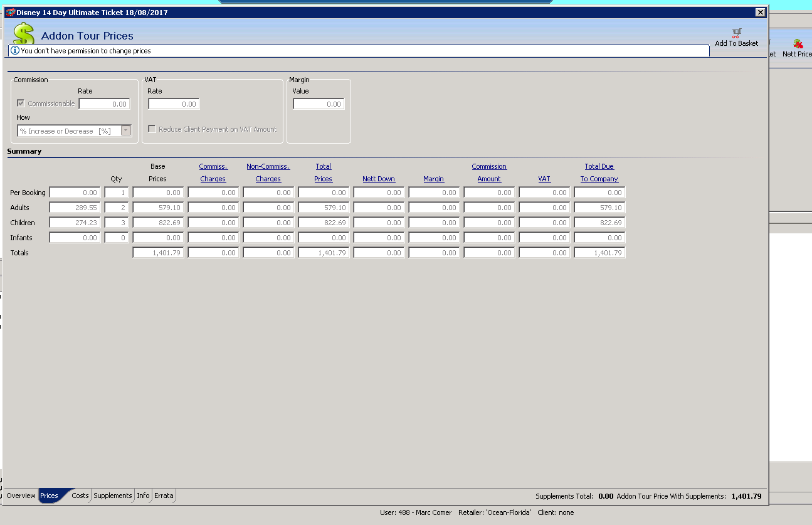Image resolution: width=812 pixels, height=525 pixels.
Task: Toggle the Commissionable checkbox
Action: click(21, 103)
